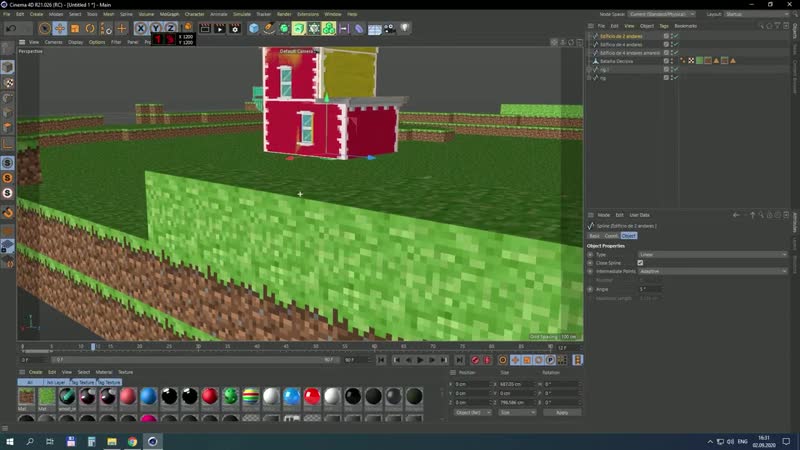Click the timeline Play button
This screenshot has height=450, width=800.
coord(420,360)
